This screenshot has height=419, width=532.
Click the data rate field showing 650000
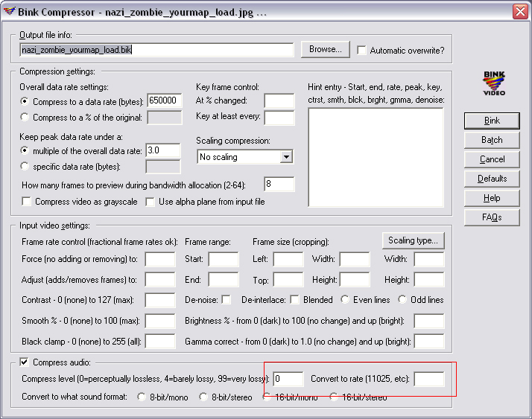pyautogui.click(x=165, y=100)
